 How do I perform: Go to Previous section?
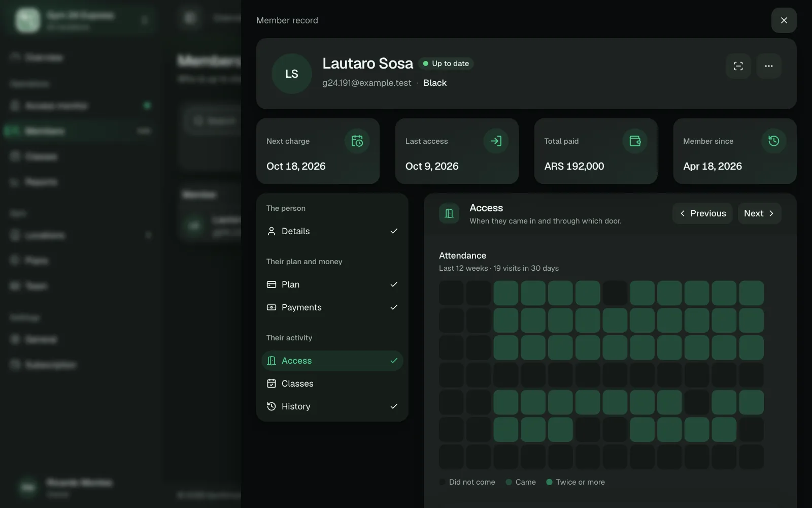tap(702, 213)
